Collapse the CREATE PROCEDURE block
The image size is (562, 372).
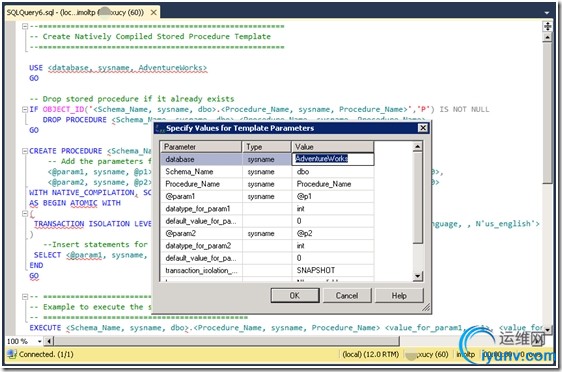(x=25, y=151)
